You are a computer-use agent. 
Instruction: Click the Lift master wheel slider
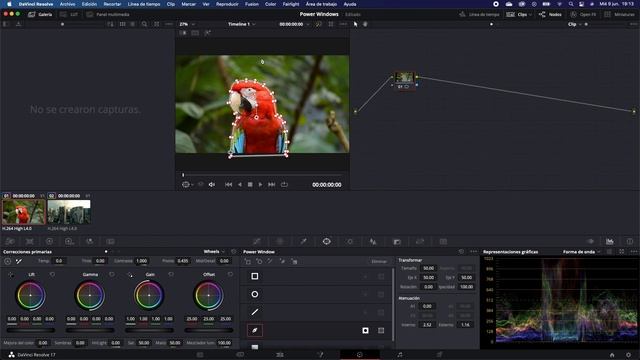tap(31, 330)
